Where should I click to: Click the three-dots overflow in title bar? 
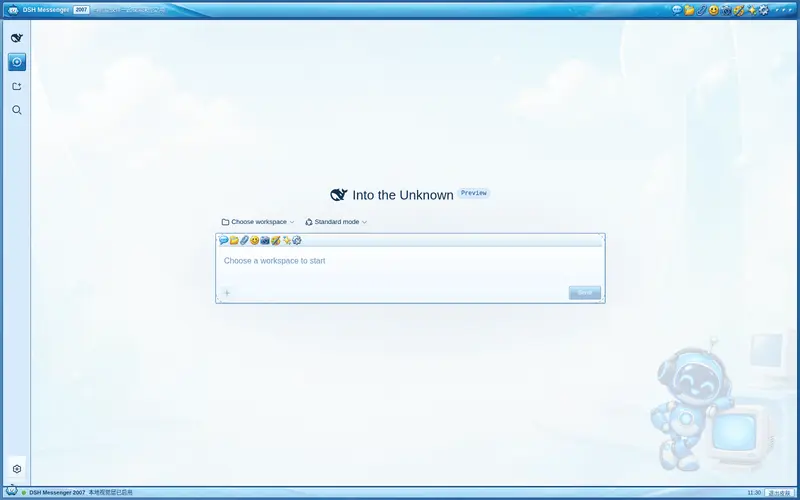tap(783, 10)
